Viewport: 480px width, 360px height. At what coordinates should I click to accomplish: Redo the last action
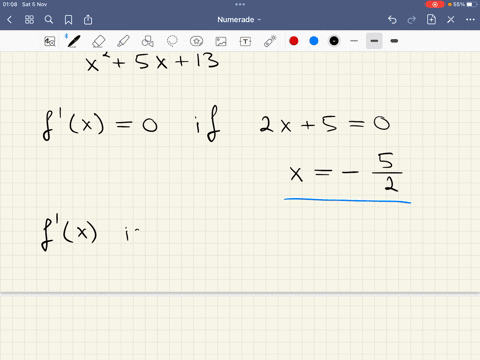(412, 20)
